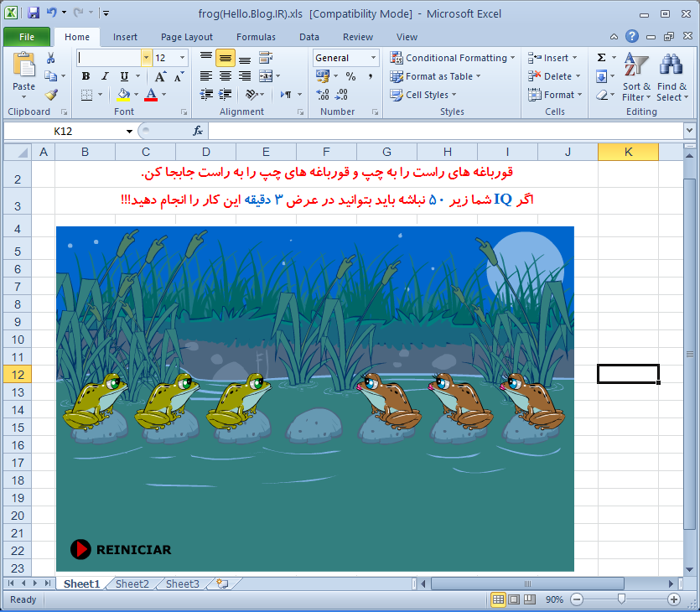Switch to the Page Layout ribbon tab

187,37
